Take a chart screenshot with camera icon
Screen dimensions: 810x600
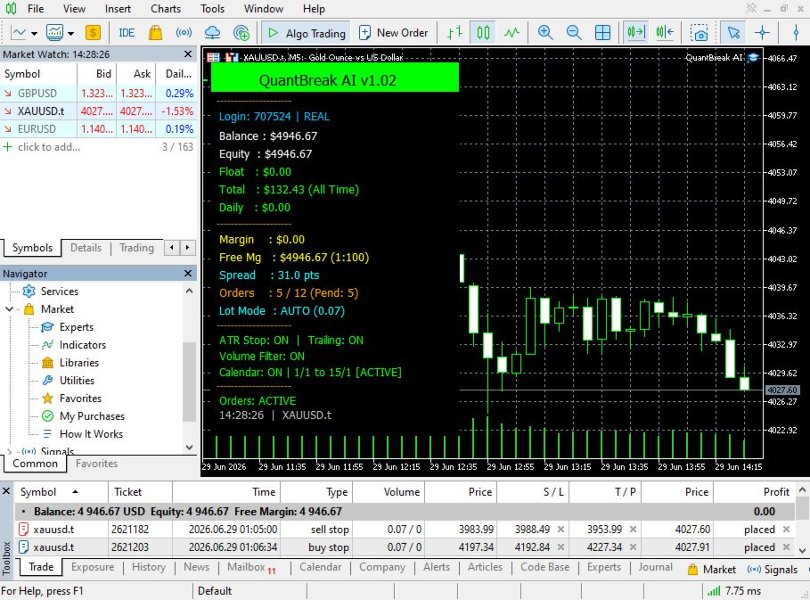[699, 33]
